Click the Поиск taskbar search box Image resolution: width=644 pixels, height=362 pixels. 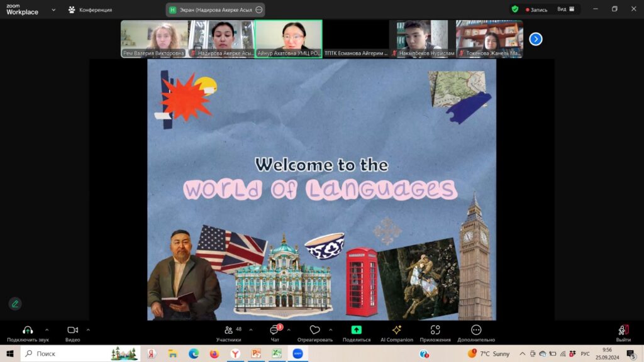click(x=80, y=353)
